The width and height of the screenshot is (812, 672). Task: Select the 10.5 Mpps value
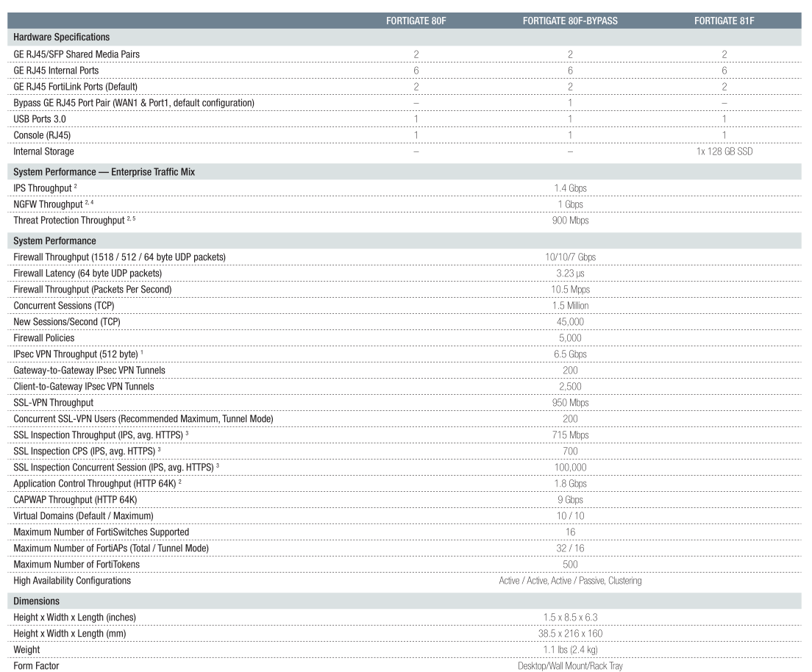tap(570, 290)
